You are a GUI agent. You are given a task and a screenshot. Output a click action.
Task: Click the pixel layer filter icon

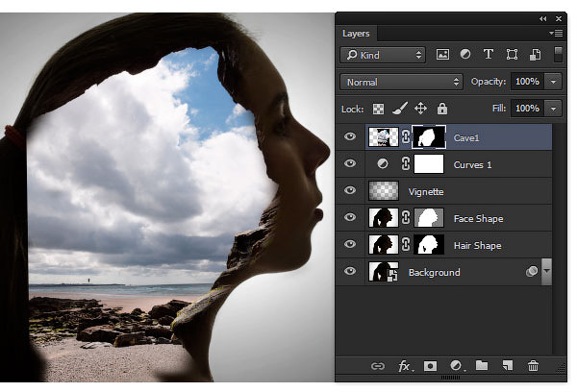(x=442, y=55)
